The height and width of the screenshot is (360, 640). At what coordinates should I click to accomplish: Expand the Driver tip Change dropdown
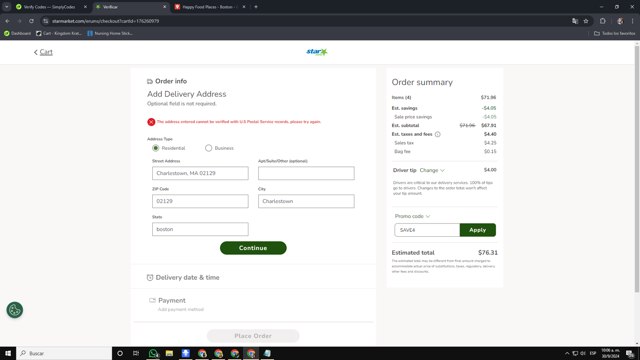click(432, 170)
